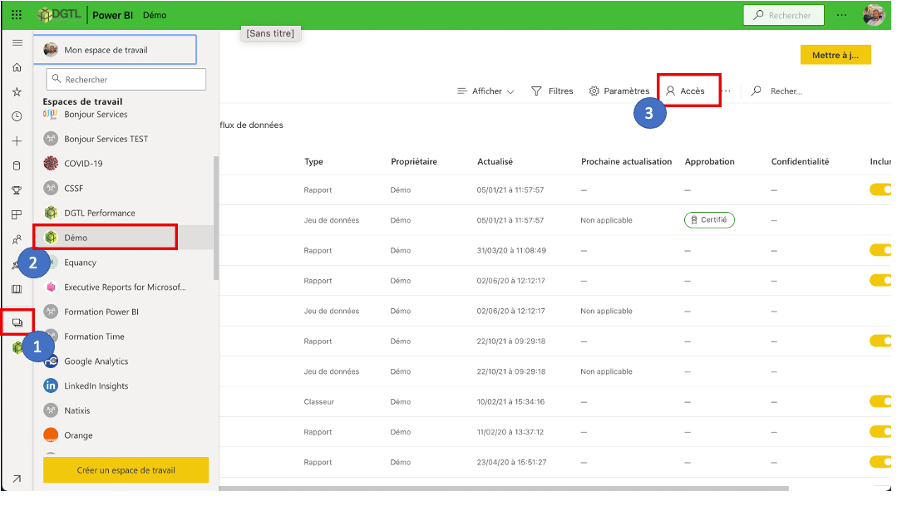
Task: Toggle include switch for 22/10/21 Rapport row
Action: point(880,340)
